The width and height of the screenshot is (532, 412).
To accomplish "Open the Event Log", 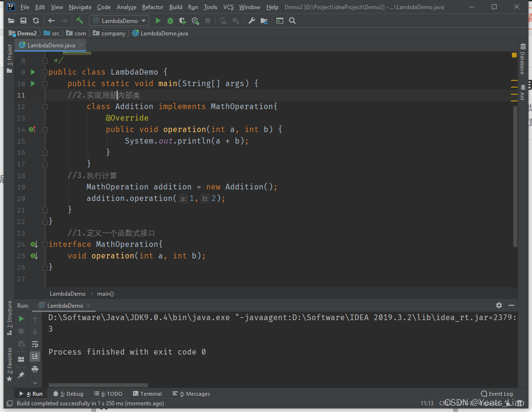I will pyautogui.click(x=497, y=394).
